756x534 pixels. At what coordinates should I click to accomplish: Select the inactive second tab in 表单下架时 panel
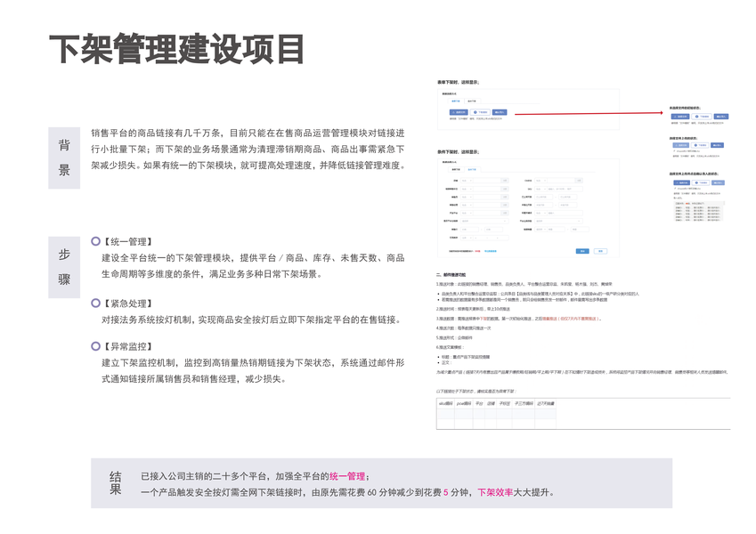[x=472, y=101]
